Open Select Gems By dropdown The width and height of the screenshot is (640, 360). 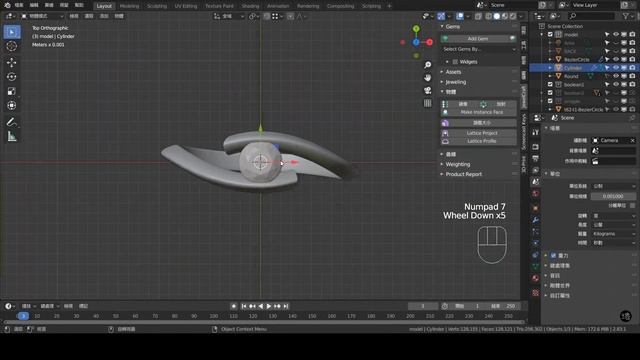point(479,49)
